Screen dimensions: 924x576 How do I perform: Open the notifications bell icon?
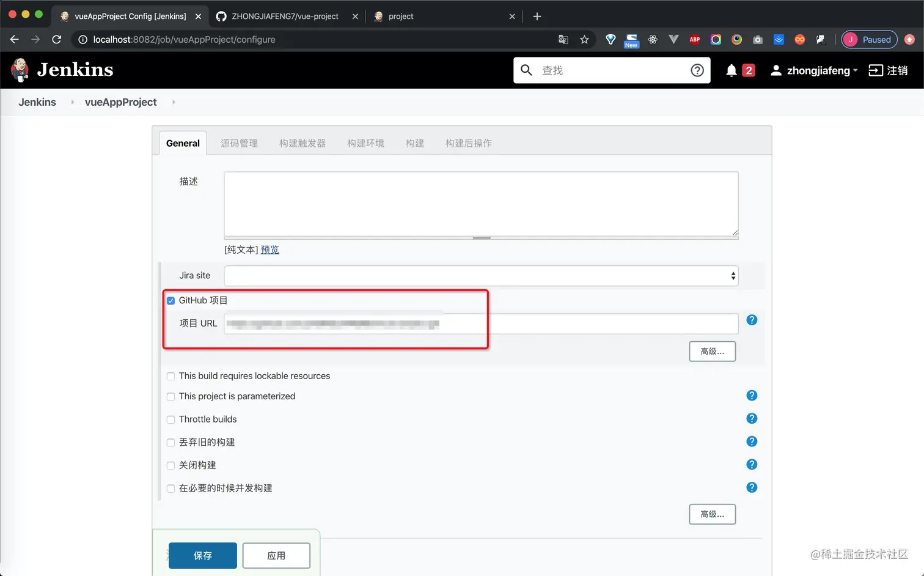pyautogui.click(x=731, y=70)
